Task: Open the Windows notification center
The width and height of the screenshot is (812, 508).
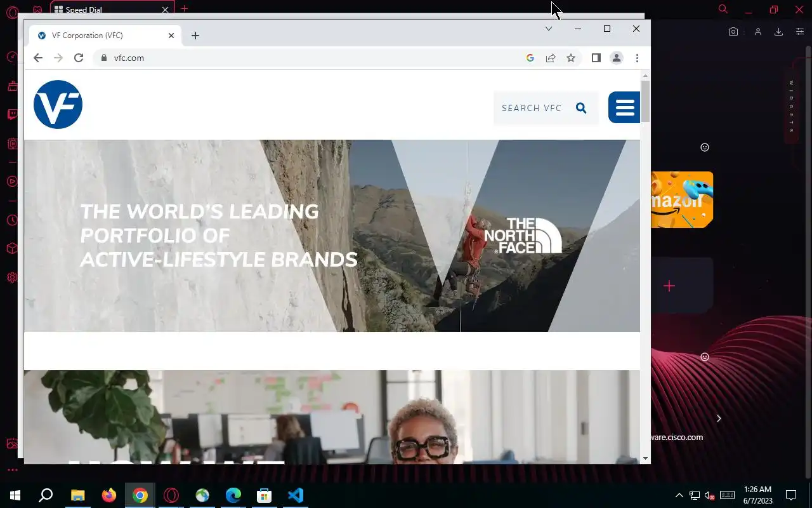Action: pyautogui.click(x=791, y=496)
